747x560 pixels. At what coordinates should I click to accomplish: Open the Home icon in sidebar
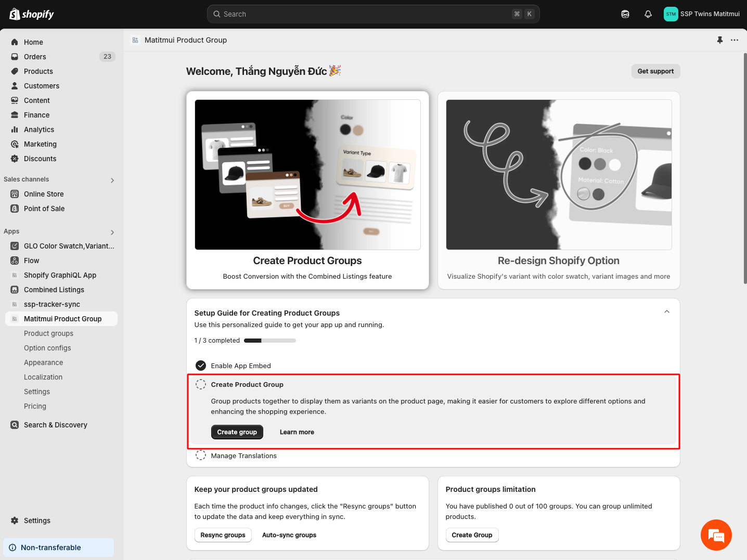[15, 42]
